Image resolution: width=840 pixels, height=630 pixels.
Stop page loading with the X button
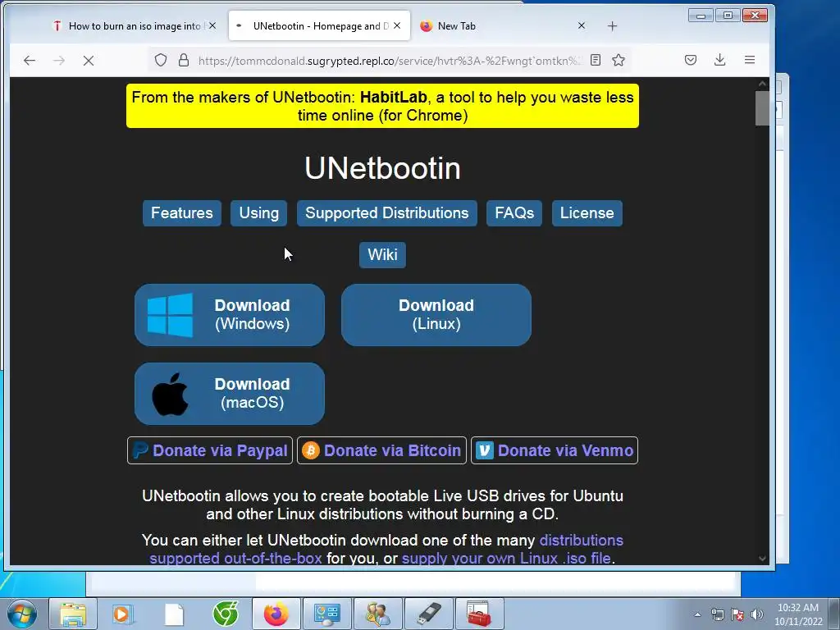(89, 61)
